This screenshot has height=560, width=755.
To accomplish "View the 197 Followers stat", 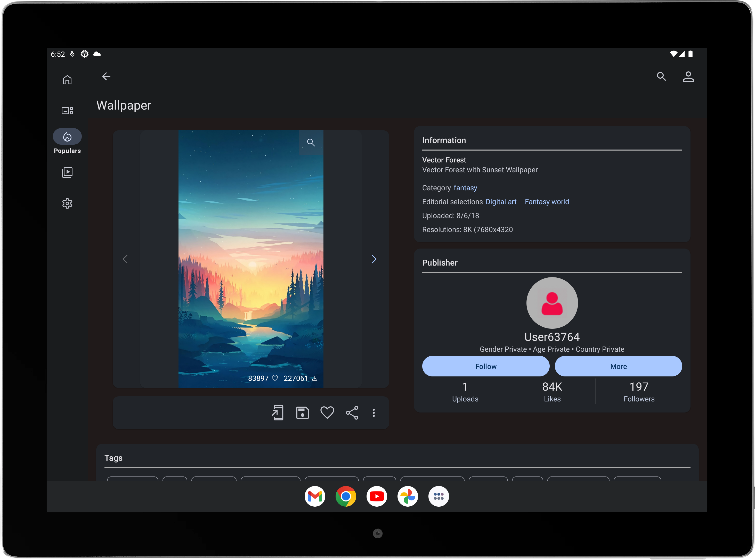I will click(639, 392).
